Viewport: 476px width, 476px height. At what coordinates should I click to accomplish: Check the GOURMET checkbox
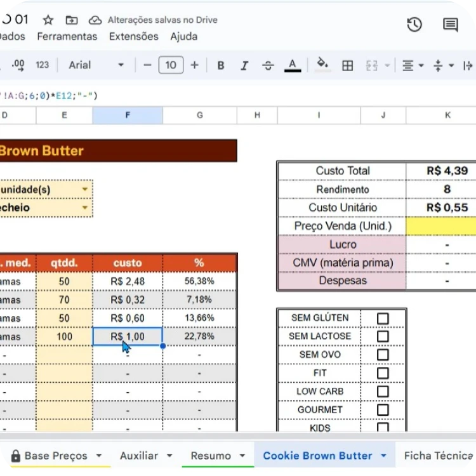point(383,410)
